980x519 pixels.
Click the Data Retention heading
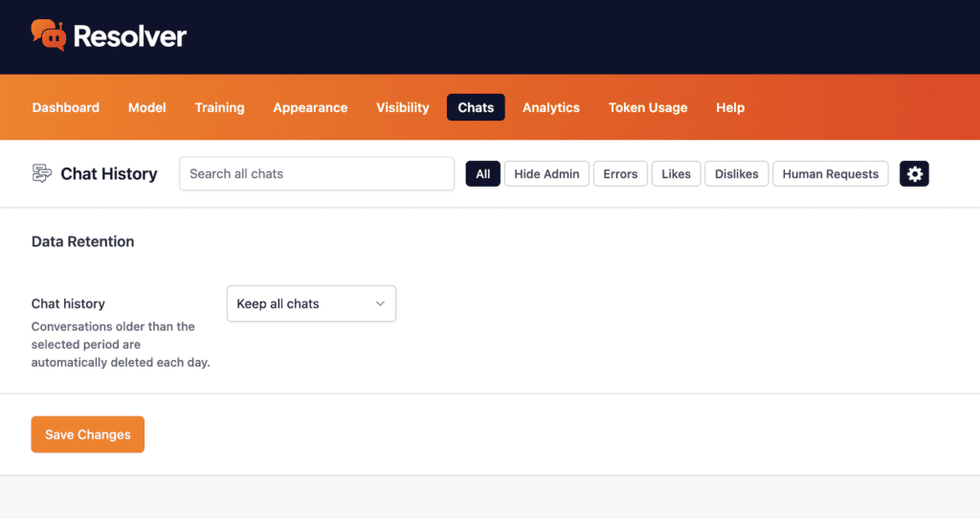tap(82, 241)
